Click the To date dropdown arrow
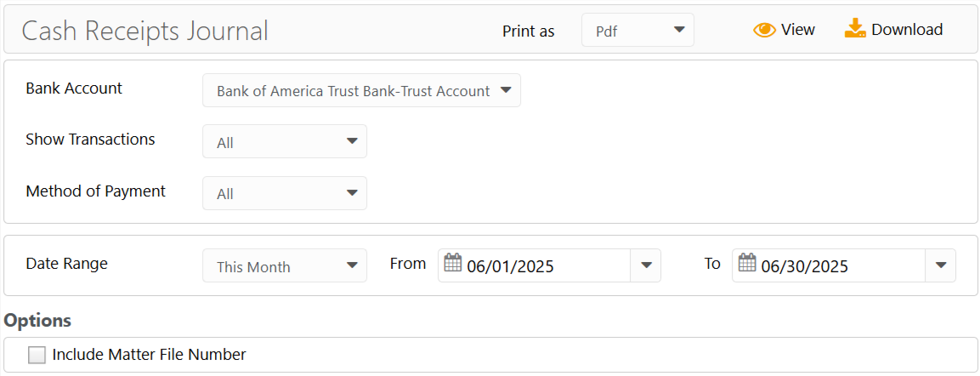980x376 pixels. click(x=940, y=265)
